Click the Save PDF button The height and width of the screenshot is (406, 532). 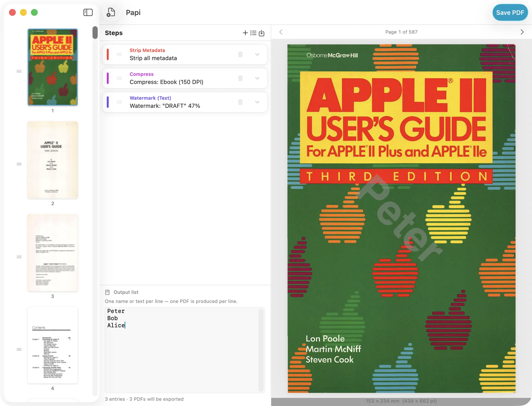tap(510, 13)
